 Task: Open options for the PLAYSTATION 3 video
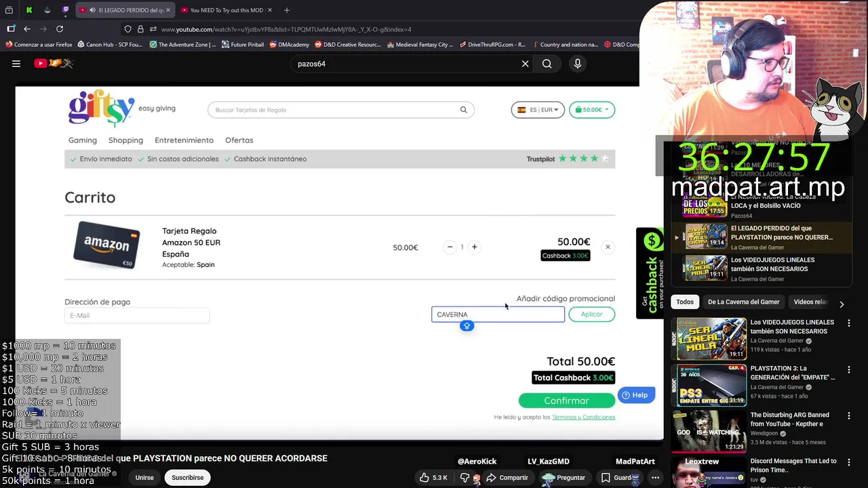tap(849, 370)
